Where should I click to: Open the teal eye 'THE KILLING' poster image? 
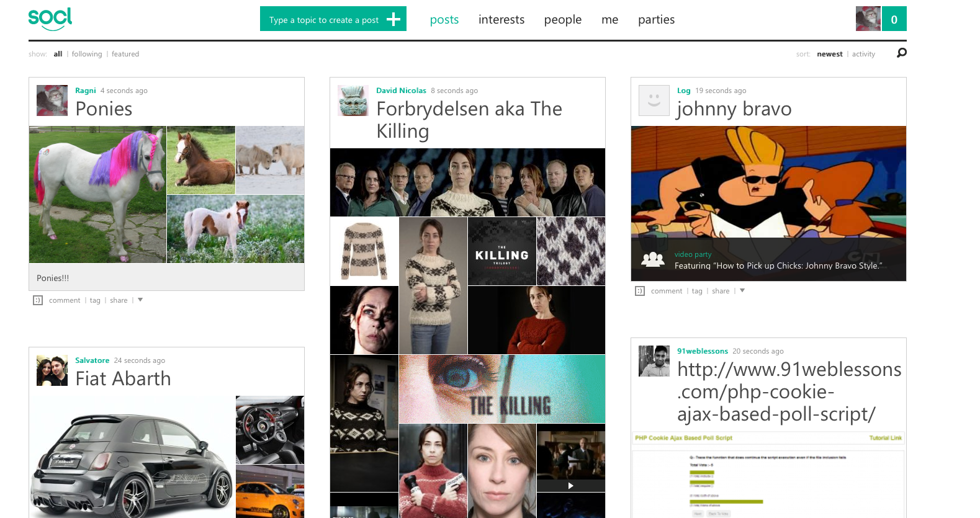(502, 389)
